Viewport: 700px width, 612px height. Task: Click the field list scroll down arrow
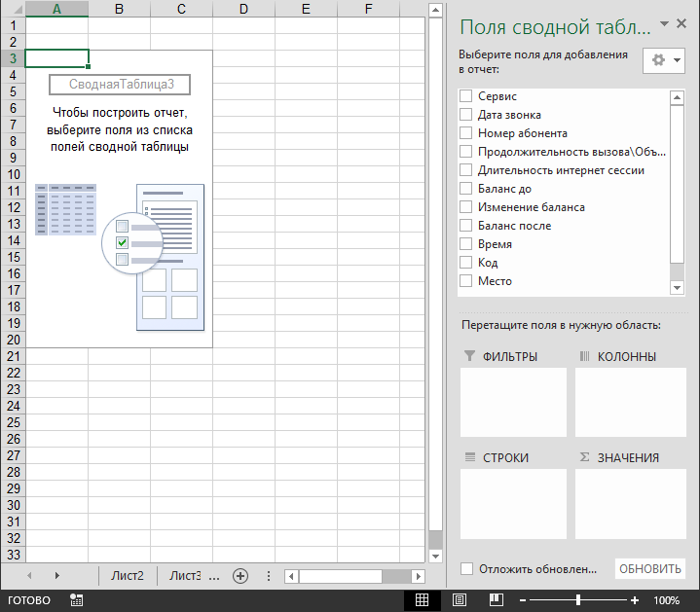click(x=677, y=288)
